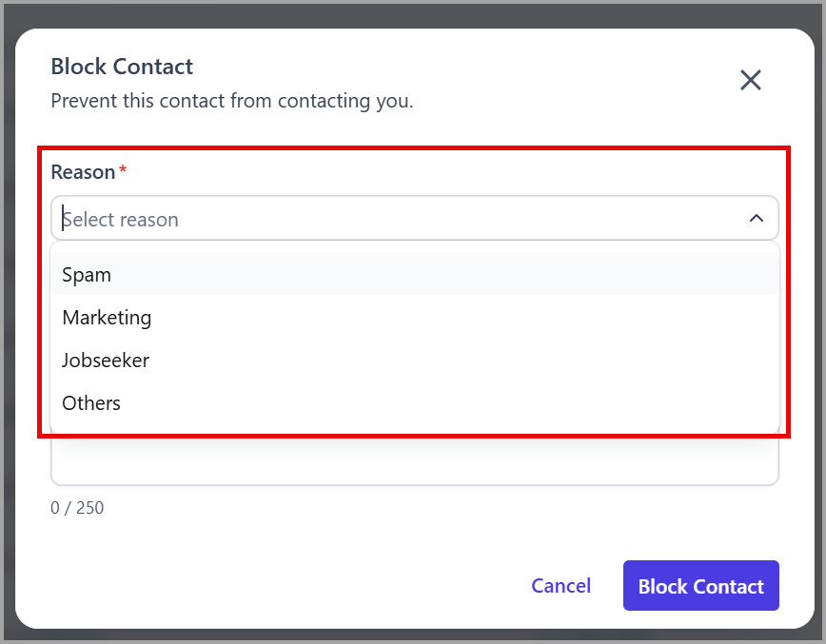Click the Select reason combo box field

(x=415, y=218)
